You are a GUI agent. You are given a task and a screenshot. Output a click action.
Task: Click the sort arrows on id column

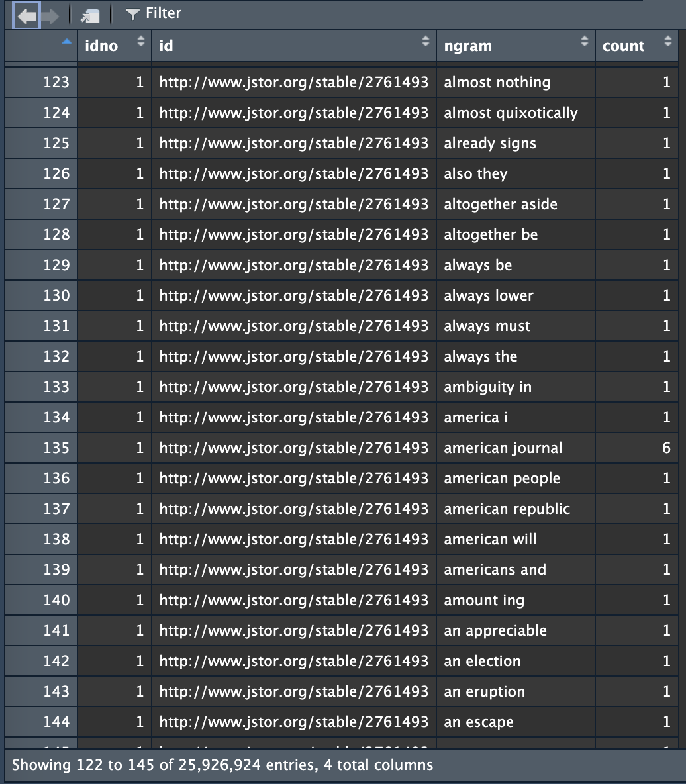click(425, 42)
